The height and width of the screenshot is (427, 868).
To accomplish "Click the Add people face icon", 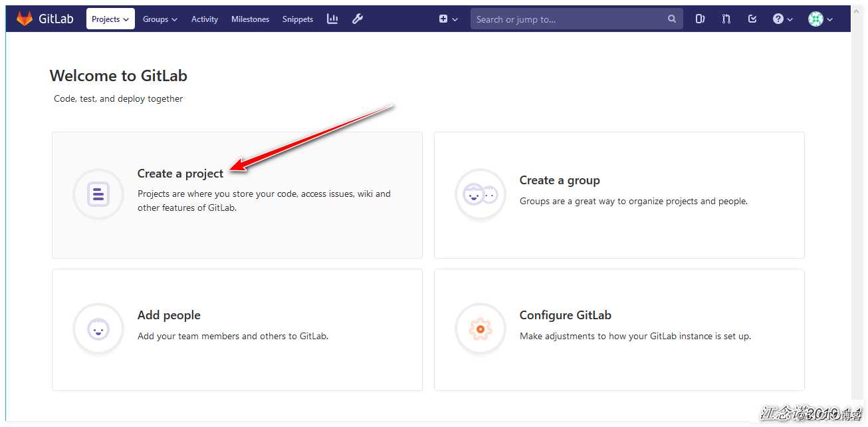I will pyautogui.click(x=98, y=329).
